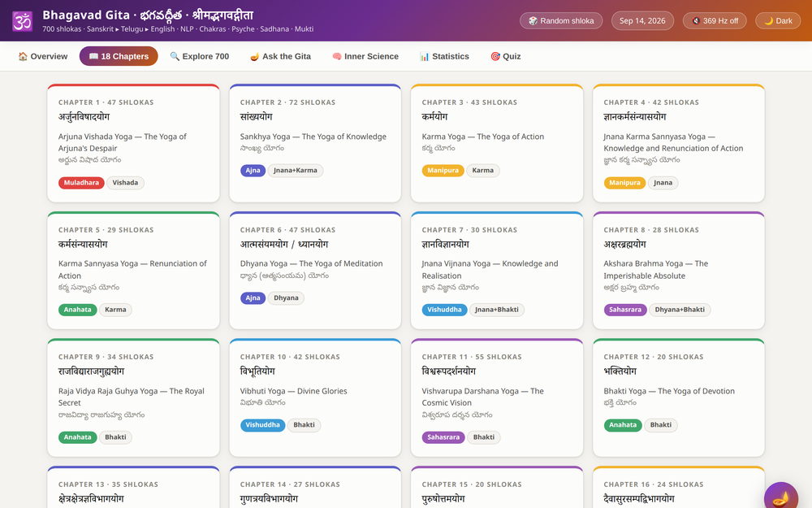Click the Sep 14, 2026 date button

click(x=642, y=21)
